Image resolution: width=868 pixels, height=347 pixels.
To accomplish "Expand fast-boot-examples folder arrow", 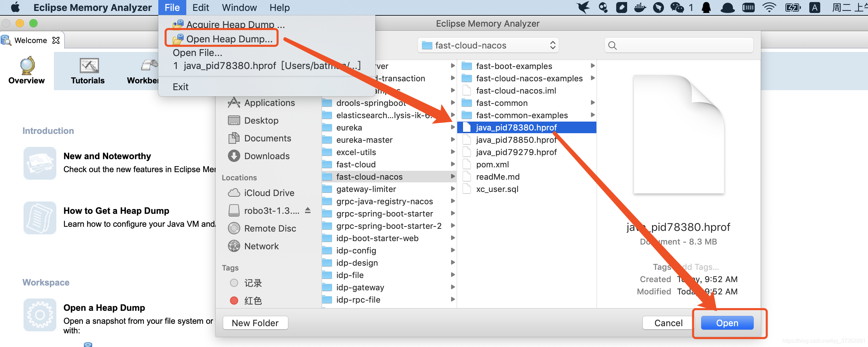I will 593,66.
